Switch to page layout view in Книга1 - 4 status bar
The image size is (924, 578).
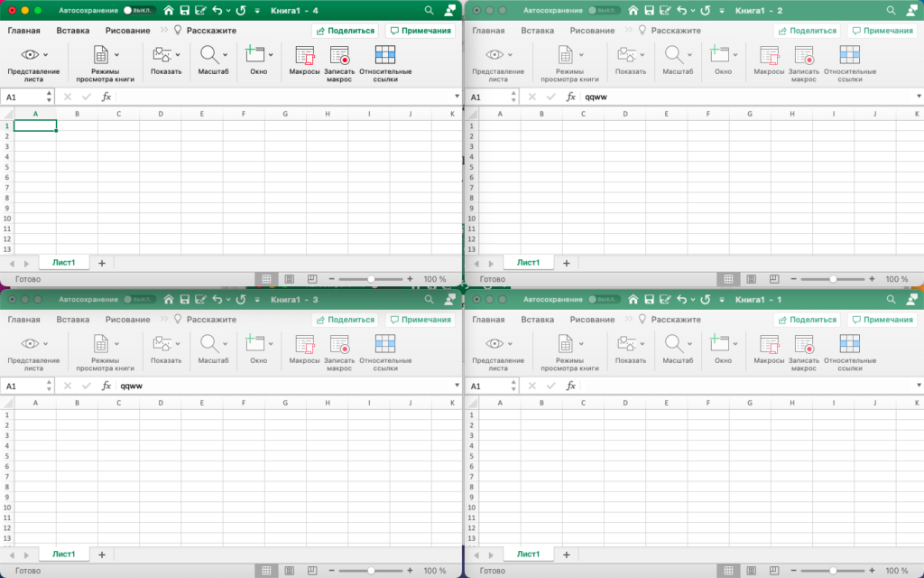[289, 280]
